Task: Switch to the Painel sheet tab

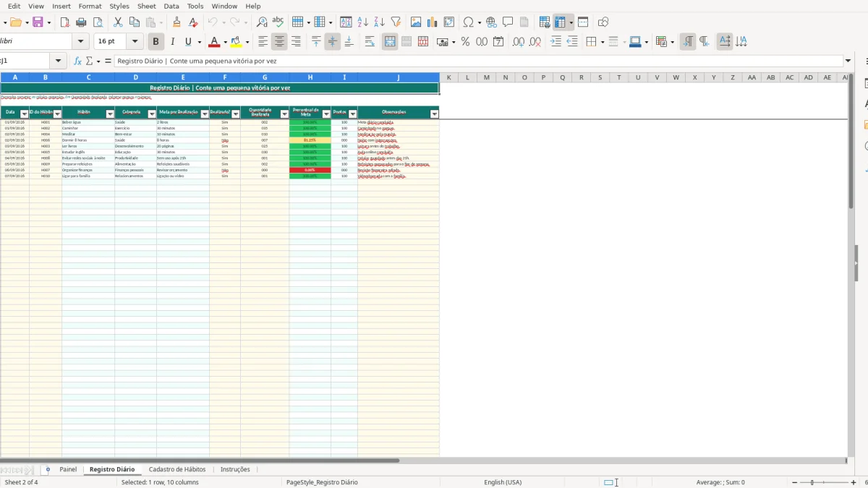Action: pyautogui.click(x=68, y=469)
